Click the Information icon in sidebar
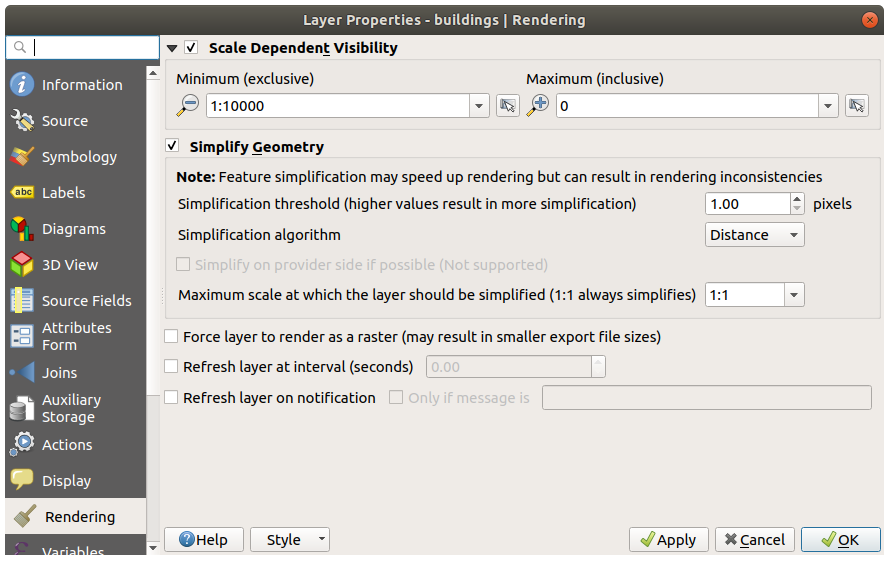 pyautogui.click(x=22, y=85)
